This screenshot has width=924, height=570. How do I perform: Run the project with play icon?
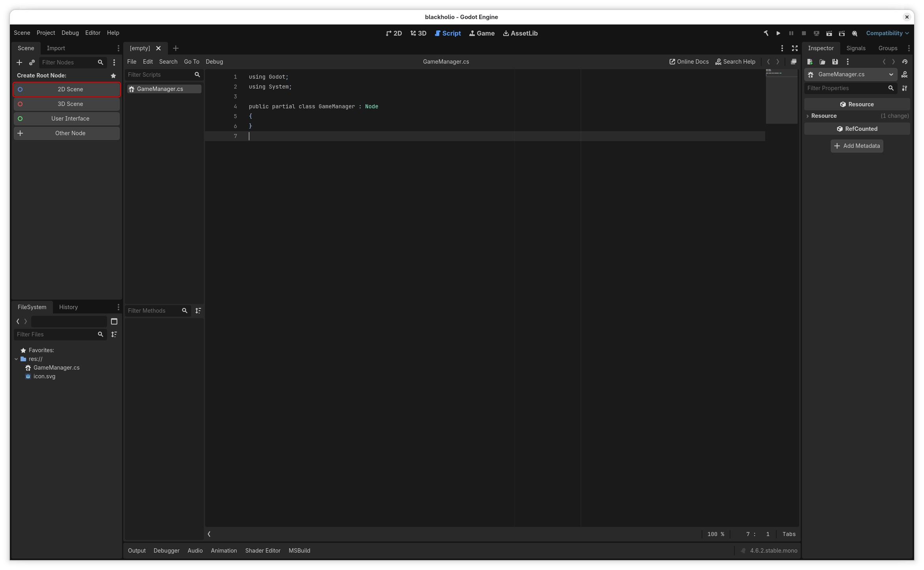[778, 33]
